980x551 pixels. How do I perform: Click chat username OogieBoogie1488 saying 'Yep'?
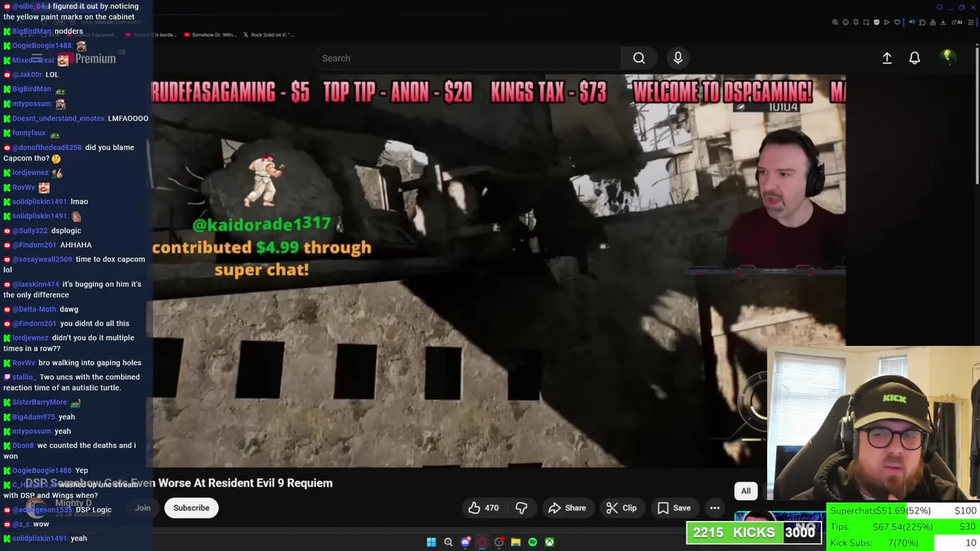[x=42, y=471]
